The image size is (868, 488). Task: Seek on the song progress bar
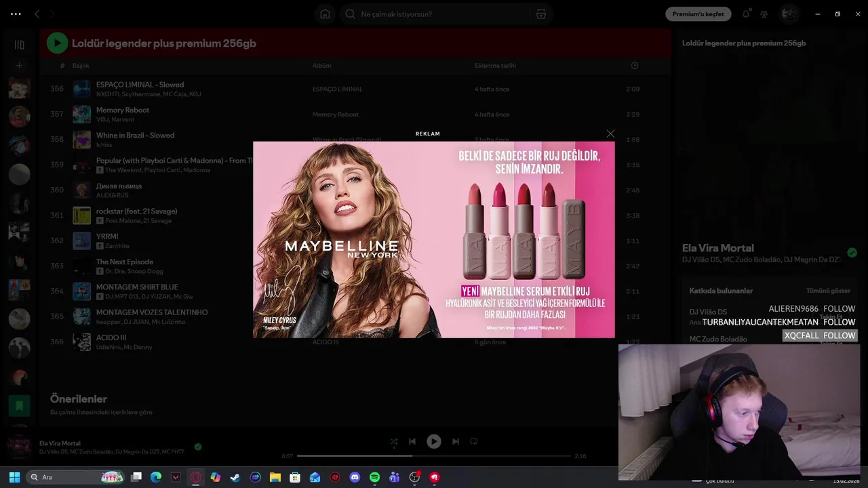[x=434, y=456]
